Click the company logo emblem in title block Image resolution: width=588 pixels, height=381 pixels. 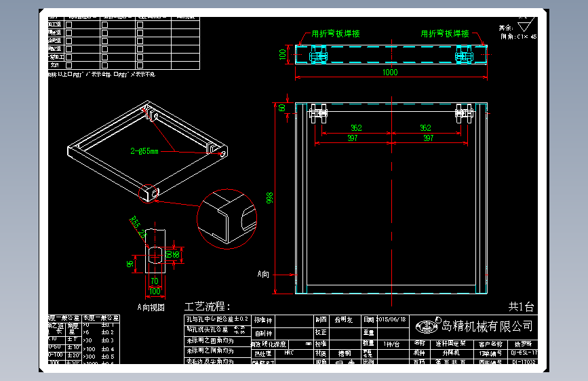point(427,327)
